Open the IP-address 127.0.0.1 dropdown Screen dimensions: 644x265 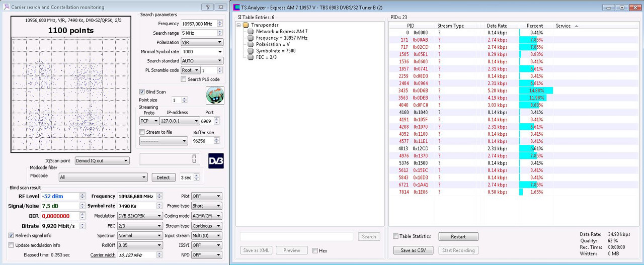pyautogui.click(x=180, y=121)
